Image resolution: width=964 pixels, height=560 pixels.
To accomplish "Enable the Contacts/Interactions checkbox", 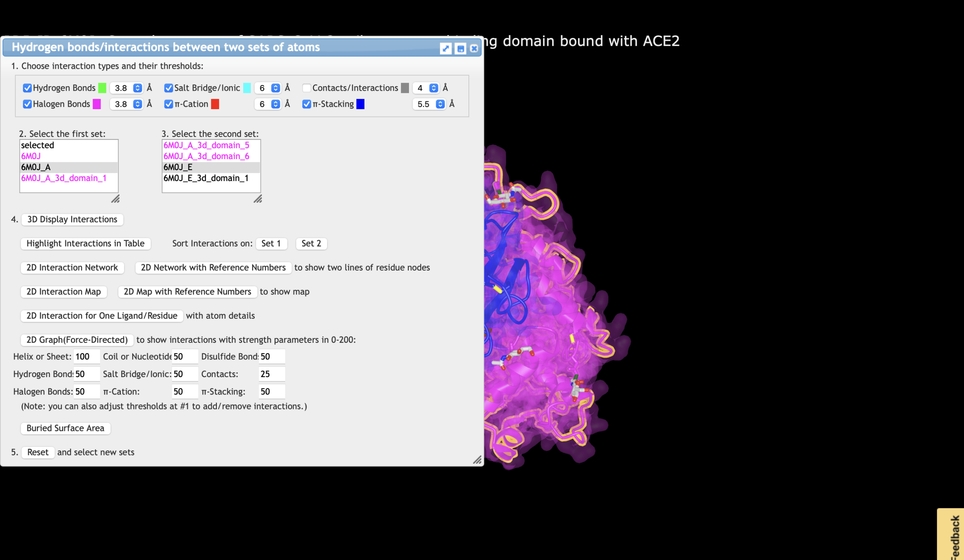I will [307, 88].
